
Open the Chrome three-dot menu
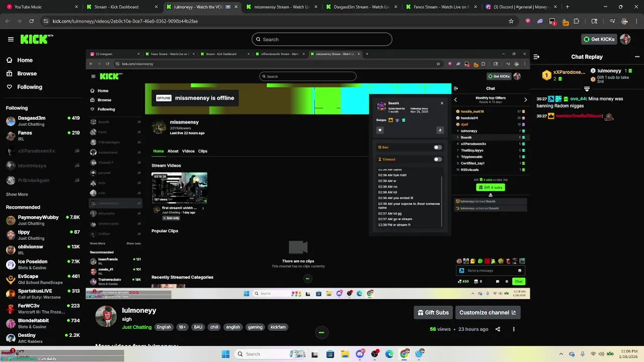[636, 21]
